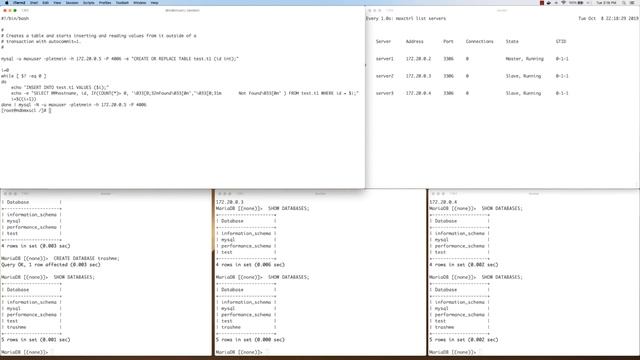Click server2 in the servers list
Viewport: 640px width, 360px height.
pos(384,76)
